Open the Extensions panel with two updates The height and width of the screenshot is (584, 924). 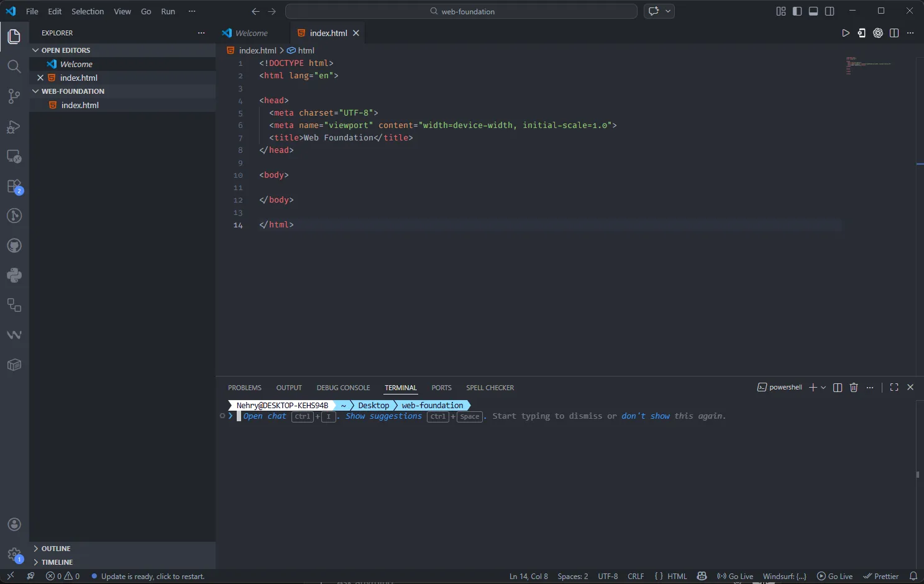coord(14,186)
